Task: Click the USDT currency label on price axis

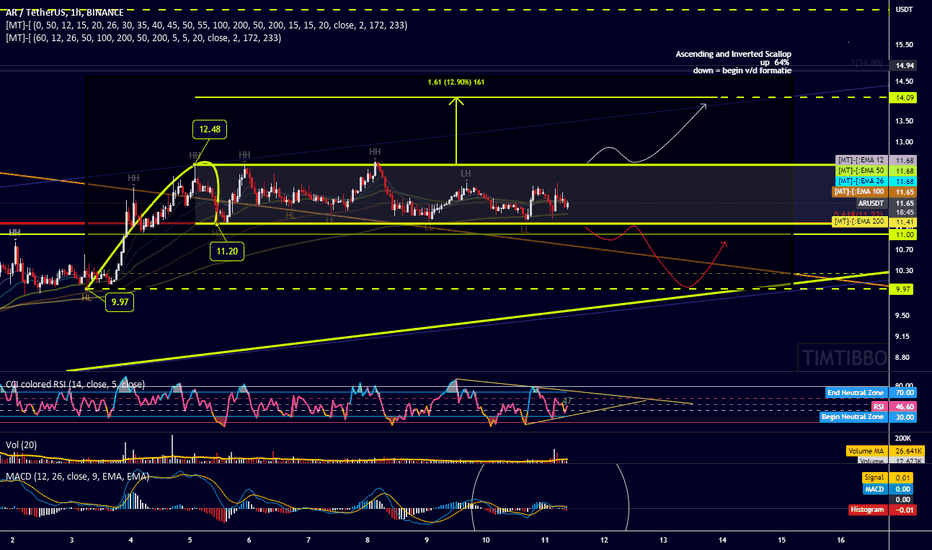Action: (x=904, y=9)
